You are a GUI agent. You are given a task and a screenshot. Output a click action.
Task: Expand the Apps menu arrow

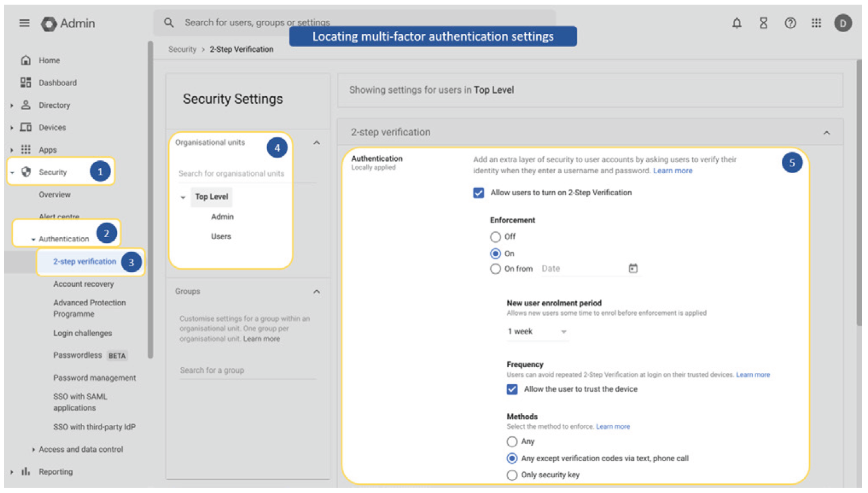(x=12, y=150)
